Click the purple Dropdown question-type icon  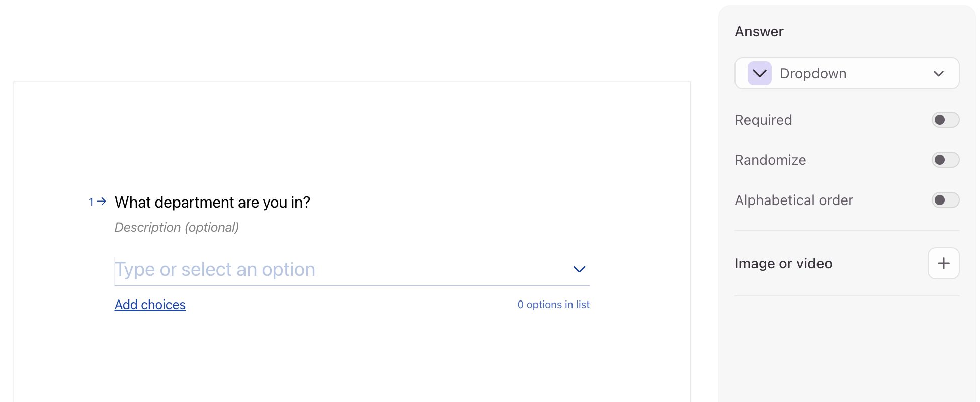pos(759,73)
